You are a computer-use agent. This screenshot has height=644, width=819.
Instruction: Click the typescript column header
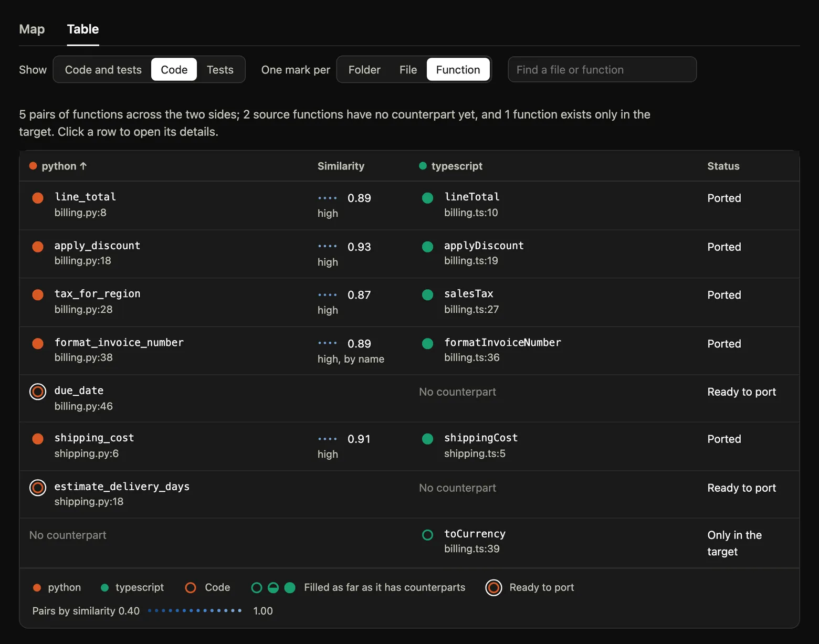coord(457,166)
